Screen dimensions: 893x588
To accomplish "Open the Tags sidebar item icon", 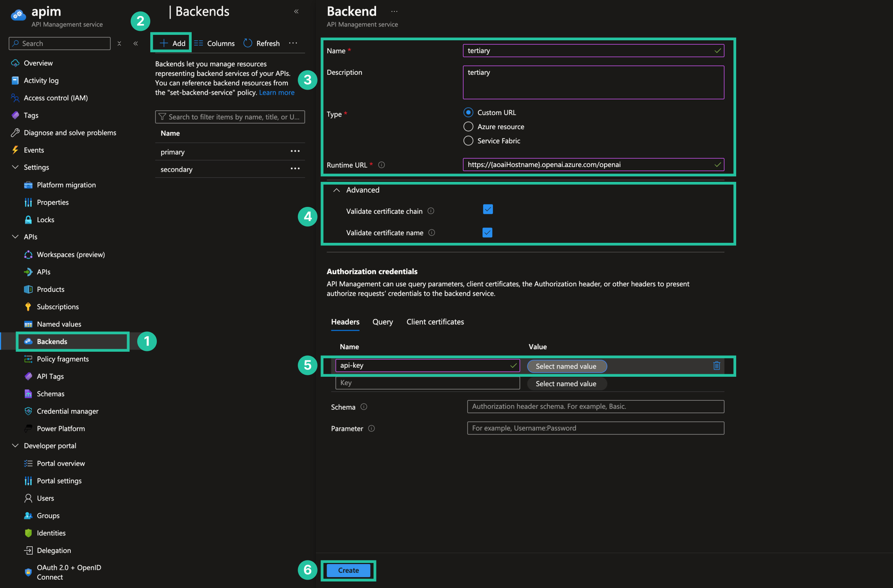I will [15, 115].
